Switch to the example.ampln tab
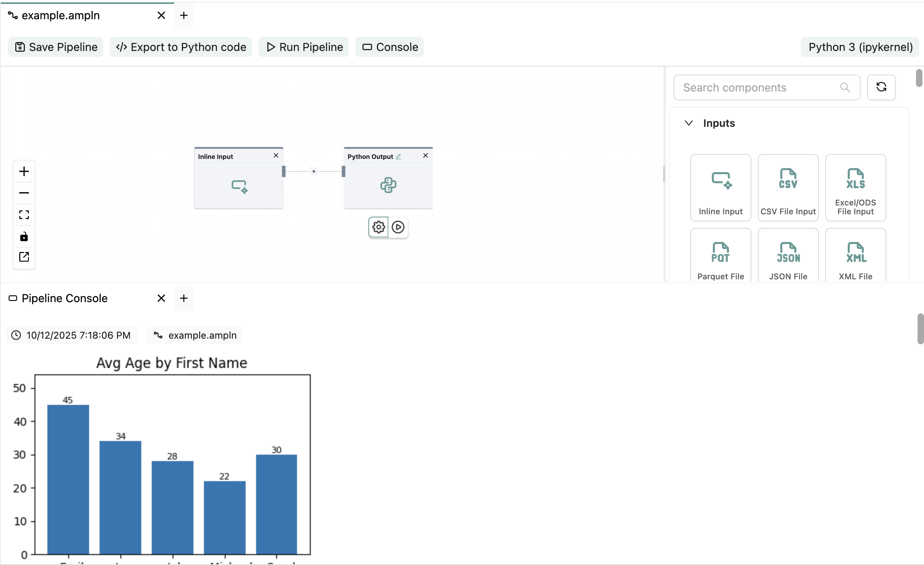 tap(61, 15)
